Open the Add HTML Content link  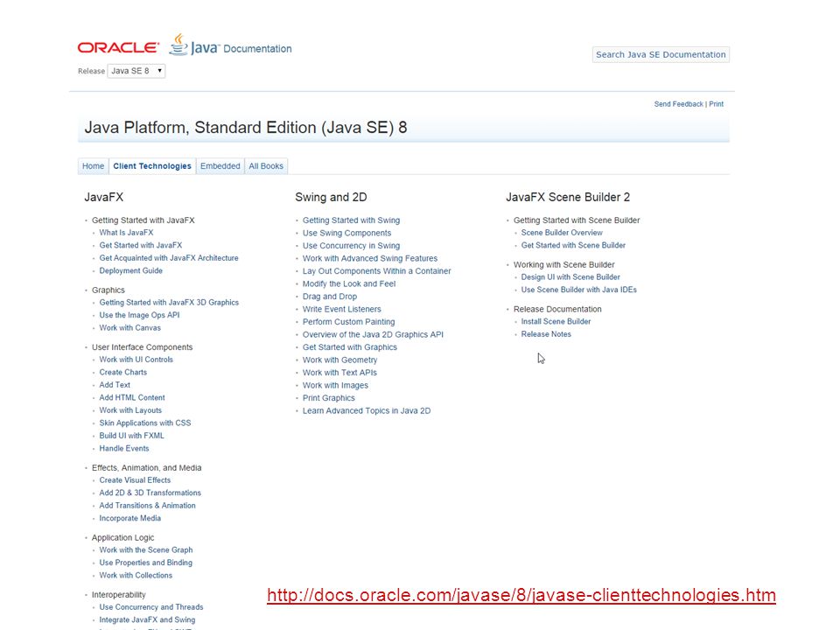tap(132, 397)
